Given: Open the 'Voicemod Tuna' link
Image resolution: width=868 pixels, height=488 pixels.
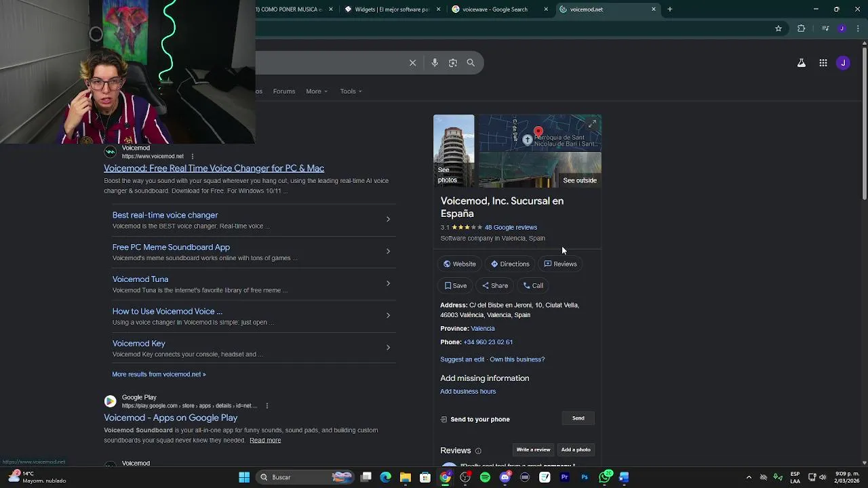Looking at the screenshot, I should [x=140, y=279].
